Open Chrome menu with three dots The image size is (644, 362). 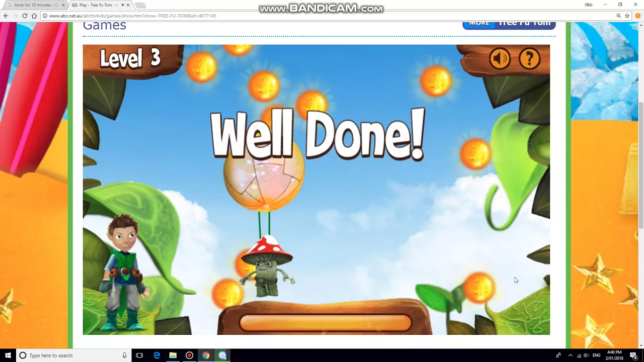[638, 16]
